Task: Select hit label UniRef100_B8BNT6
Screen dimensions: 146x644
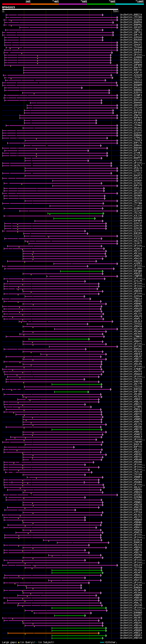Action: tap(131, 63)
